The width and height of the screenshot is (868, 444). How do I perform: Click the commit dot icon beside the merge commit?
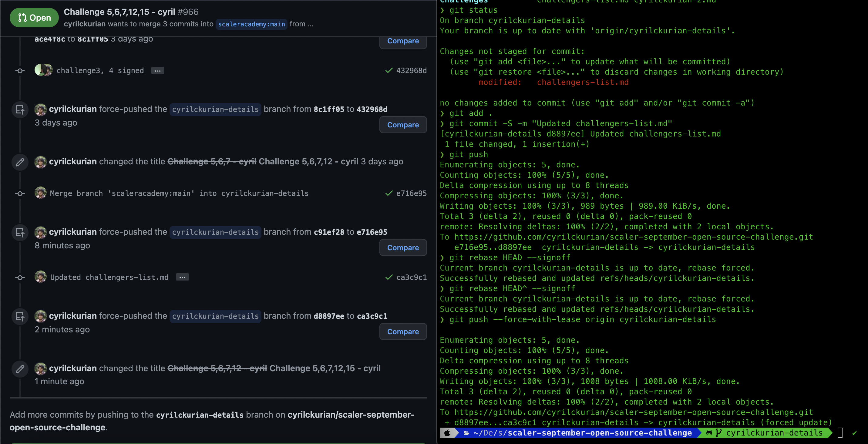[x=20, y=193]
